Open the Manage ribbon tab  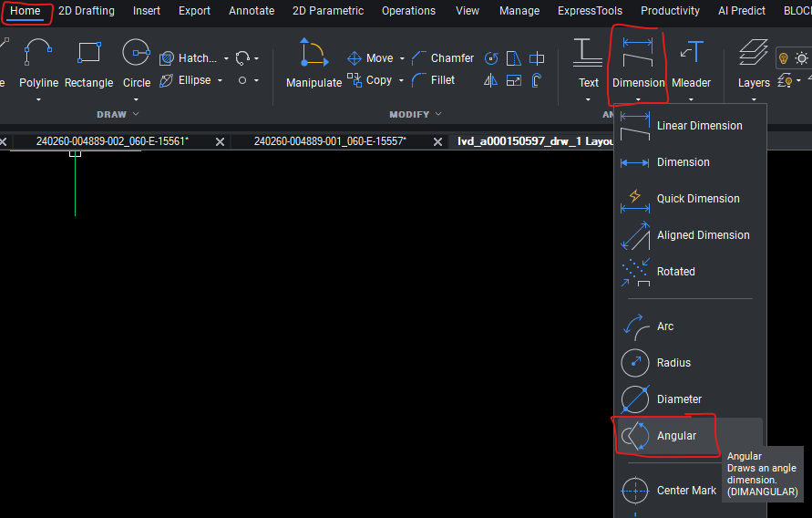(519, 11)
